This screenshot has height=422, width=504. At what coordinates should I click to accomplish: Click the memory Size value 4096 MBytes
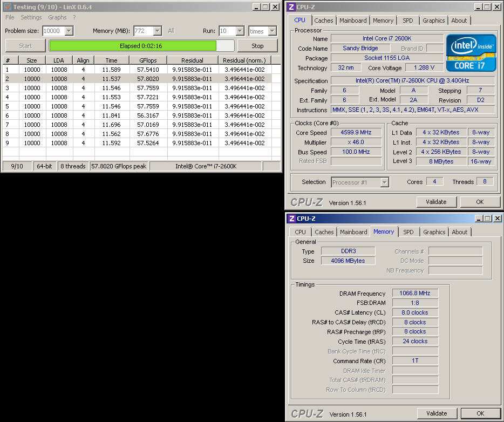pos(348,261)
